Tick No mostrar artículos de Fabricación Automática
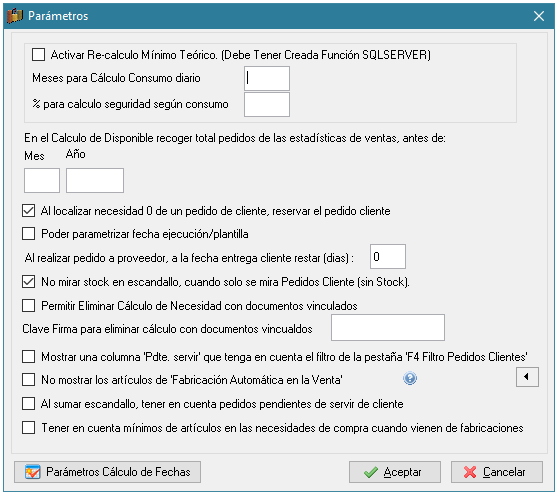Viewport: 558px width, 496px height. coord(28,380)
